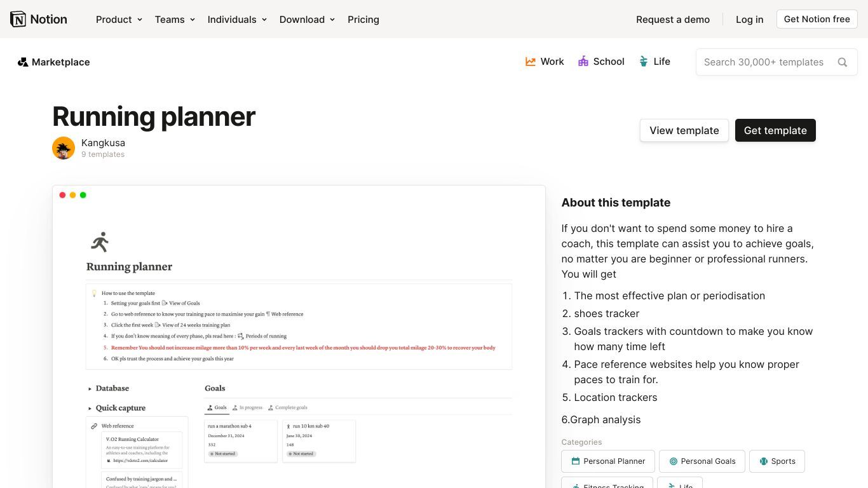This screenshot has width=868, height=488.
Task: Select the Goals tab in preview
Action: (217, 408)
